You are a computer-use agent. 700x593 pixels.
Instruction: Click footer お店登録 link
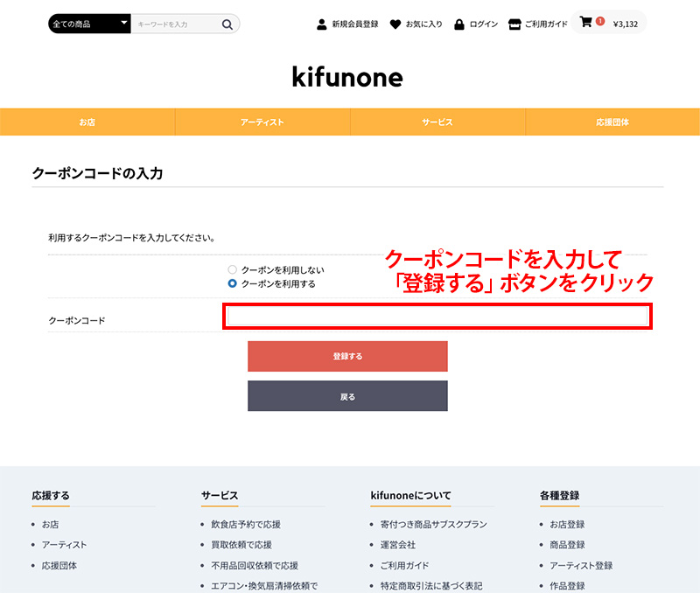(x=567, y=524)
